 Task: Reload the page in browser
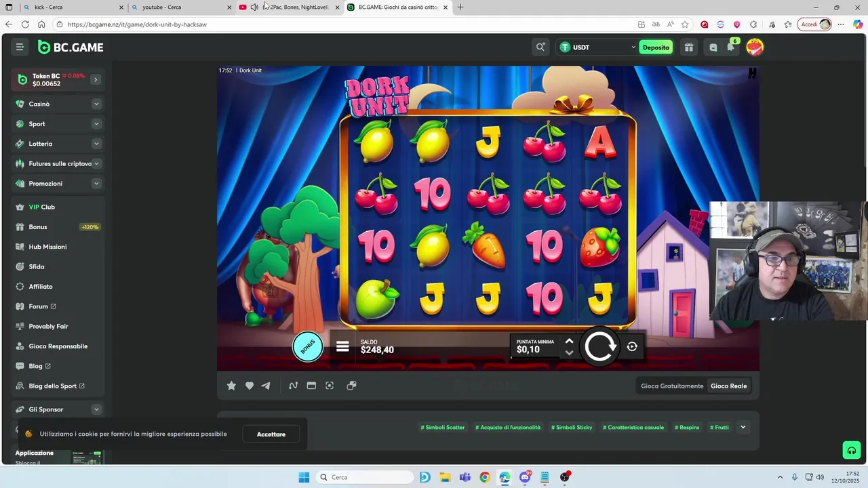click(x=25, y=24)
